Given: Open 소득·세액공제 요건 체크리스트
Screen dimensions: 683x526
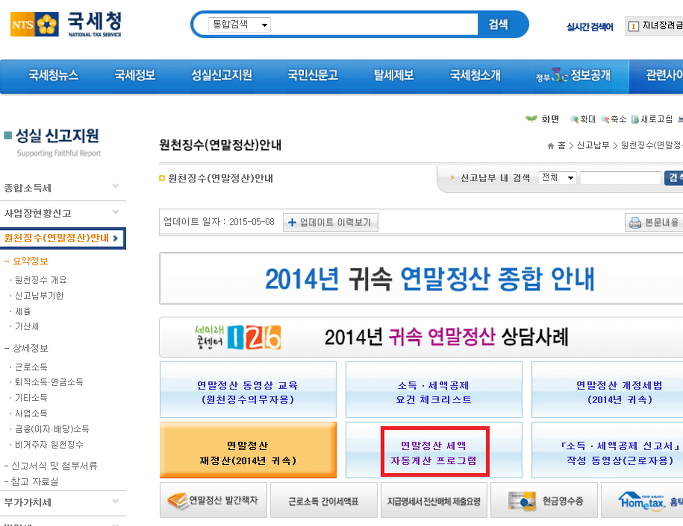Looking at the screenshot, I should coord(434,390).
